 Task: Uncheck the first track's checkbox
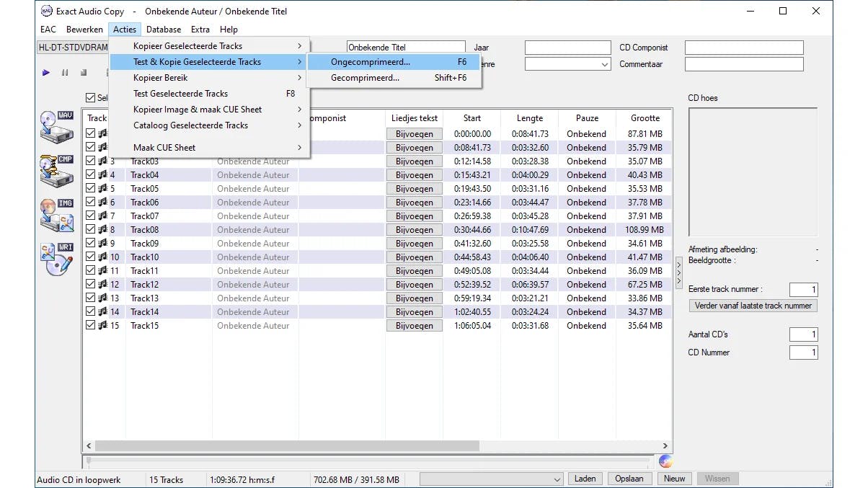coord(90,133)
